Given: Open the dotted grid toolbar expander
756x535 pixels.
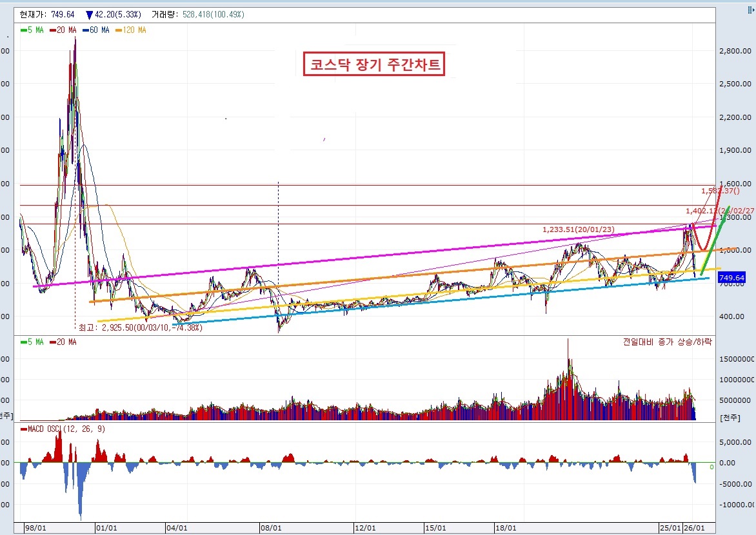Looking at the screenshot, I should (x=751, y=10).
